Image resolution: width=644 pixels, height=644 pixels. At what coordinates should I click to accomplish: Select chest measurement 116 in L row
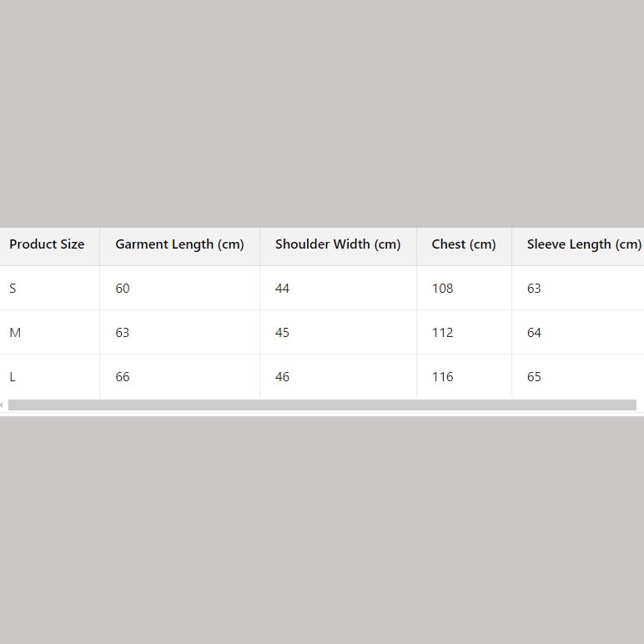coord(442,377)
